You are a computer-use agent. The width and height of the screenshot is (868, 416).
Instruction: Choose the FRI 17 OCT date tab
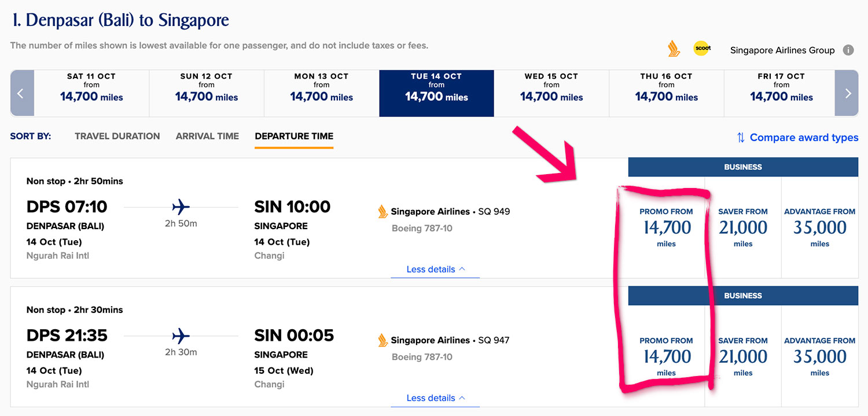[x=781, y=93]
